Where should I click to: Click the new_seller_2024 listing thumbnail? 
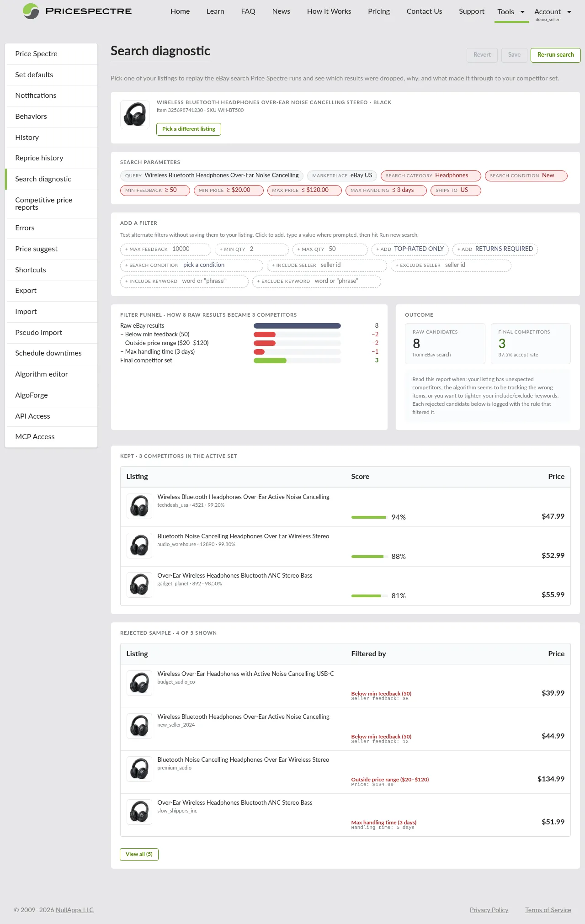click(x=139, y=726)
